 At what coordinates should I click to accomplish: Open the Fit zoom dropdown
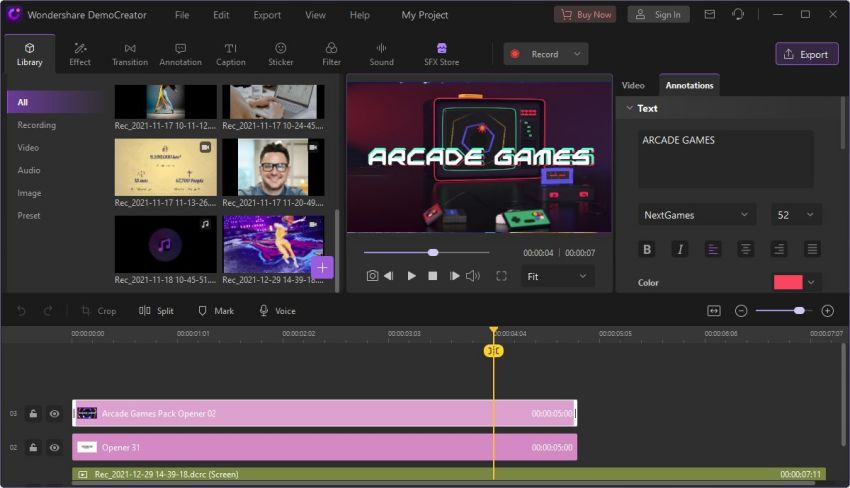(x=557, y=276)
